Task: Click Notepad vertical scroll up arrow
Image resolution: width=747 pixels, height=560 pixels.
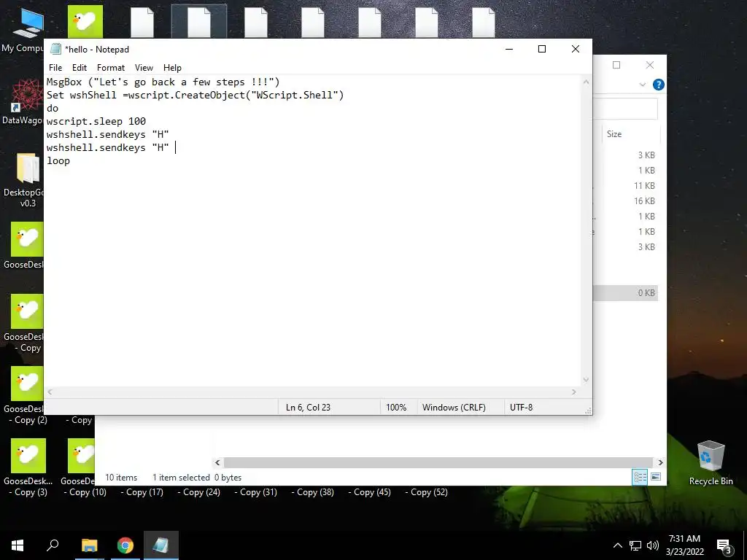Action: (586, 82)
